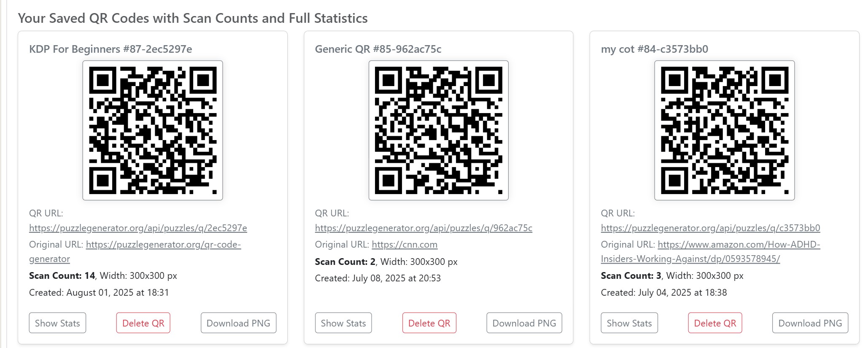Open the cnn.com original URL link
868x348 pixels.
tap(405, 245)
